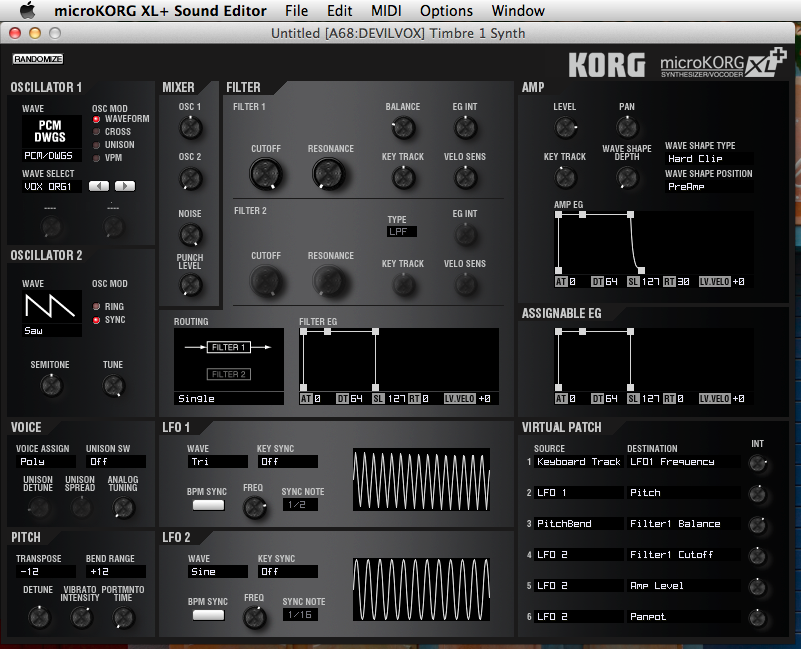
Task: Open the Window menu
Action: tap(518, 11)
